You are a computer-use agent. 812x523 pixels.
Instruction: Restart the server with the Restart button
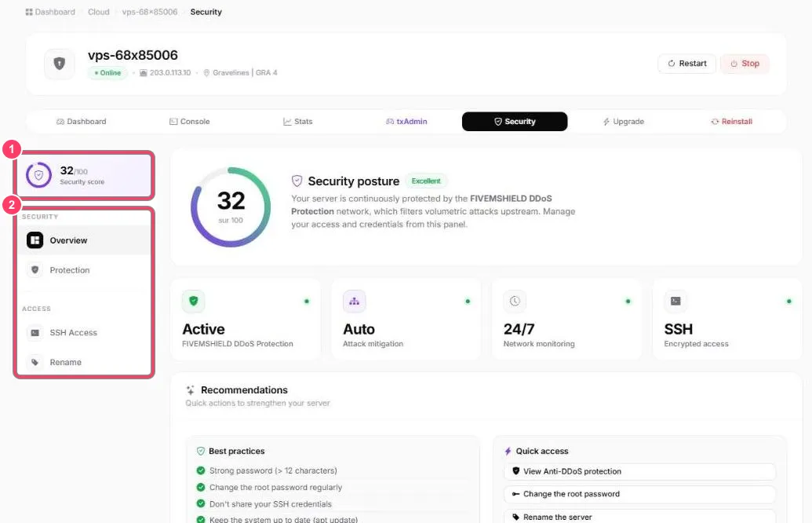686,64
